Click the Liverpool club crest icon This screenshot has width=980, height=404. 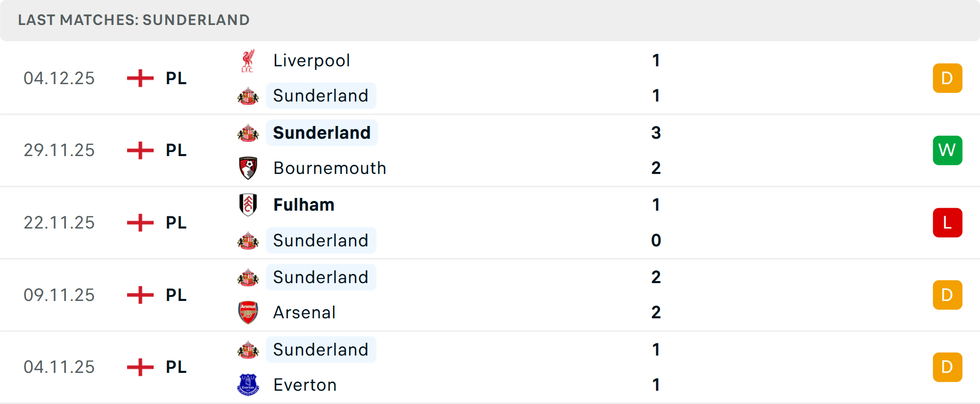click(x=248, y=61)
